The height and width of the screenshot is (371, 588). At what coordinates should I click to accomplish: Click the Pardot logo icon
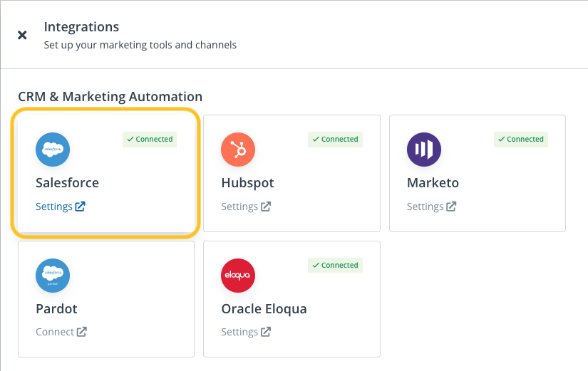(53, 276)
